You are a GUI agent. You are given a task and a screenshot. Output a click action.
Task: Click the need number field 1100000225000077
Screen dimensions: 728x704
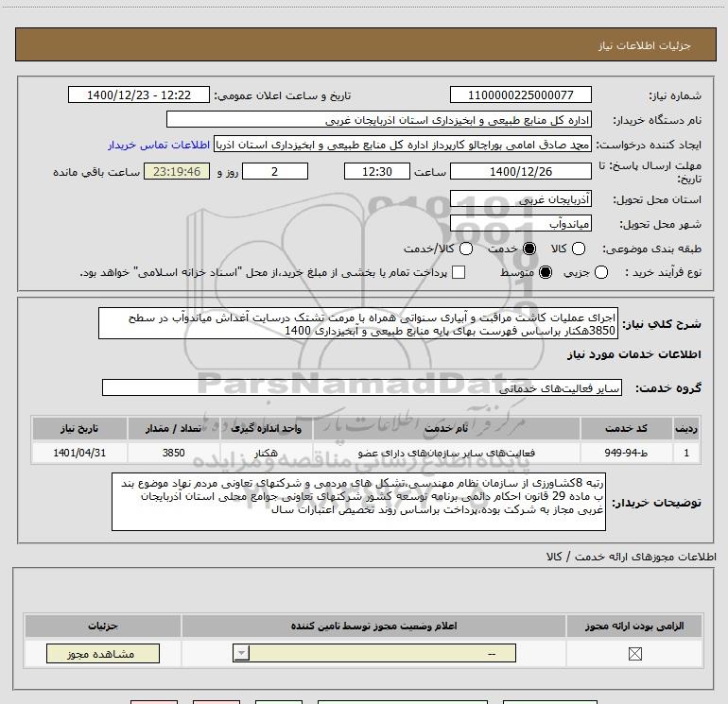[520, 94]
